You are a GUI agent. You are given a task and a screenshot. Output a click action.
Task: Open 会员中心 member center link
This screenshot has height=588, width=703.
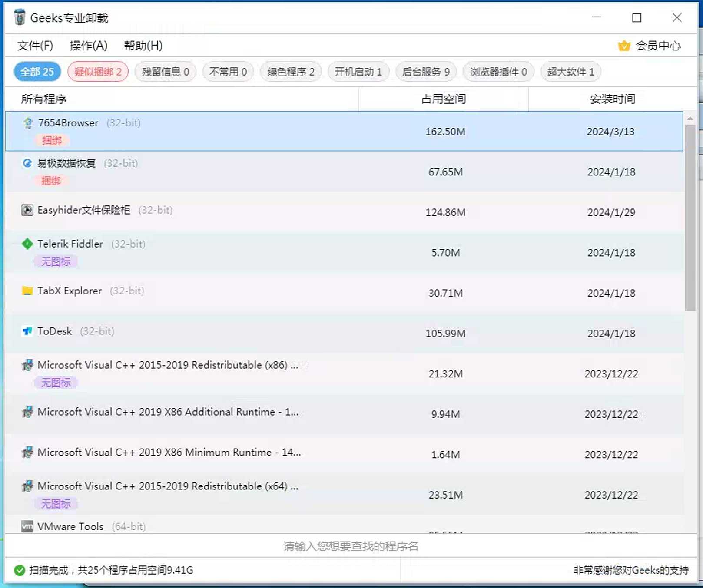658,46
